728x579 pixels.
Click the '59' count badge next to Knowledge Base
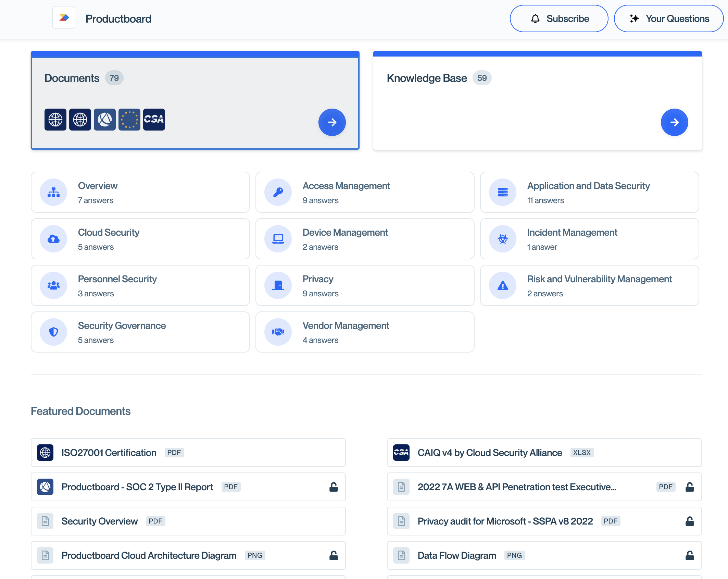tap(482, 78)
